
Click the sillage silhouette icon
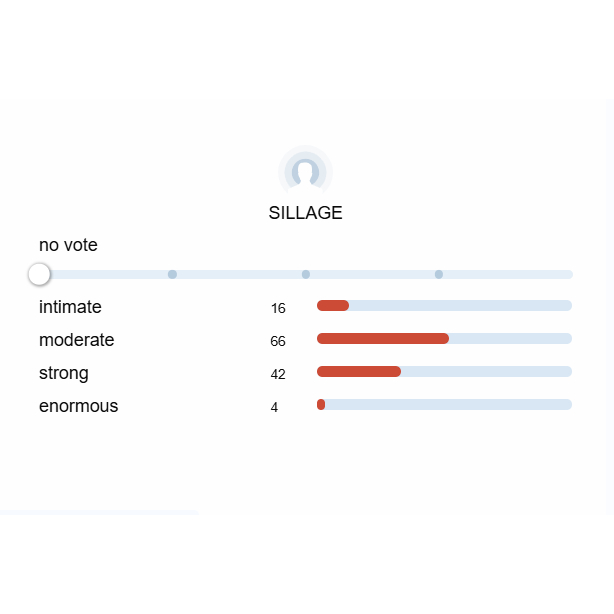pos(305,172)
